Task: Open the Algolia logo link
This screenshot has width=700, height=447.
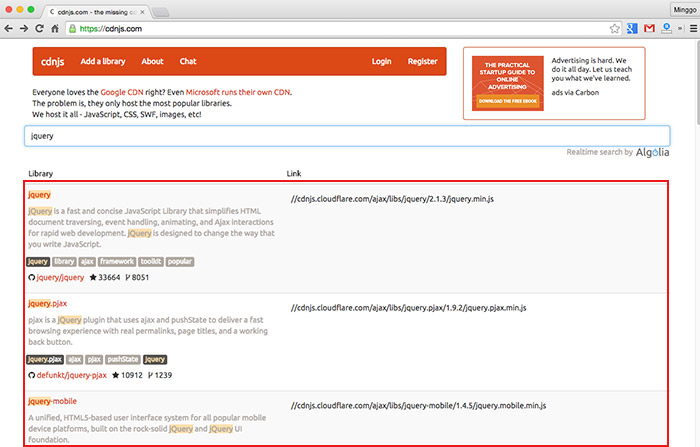Action: tap(652, 152)
